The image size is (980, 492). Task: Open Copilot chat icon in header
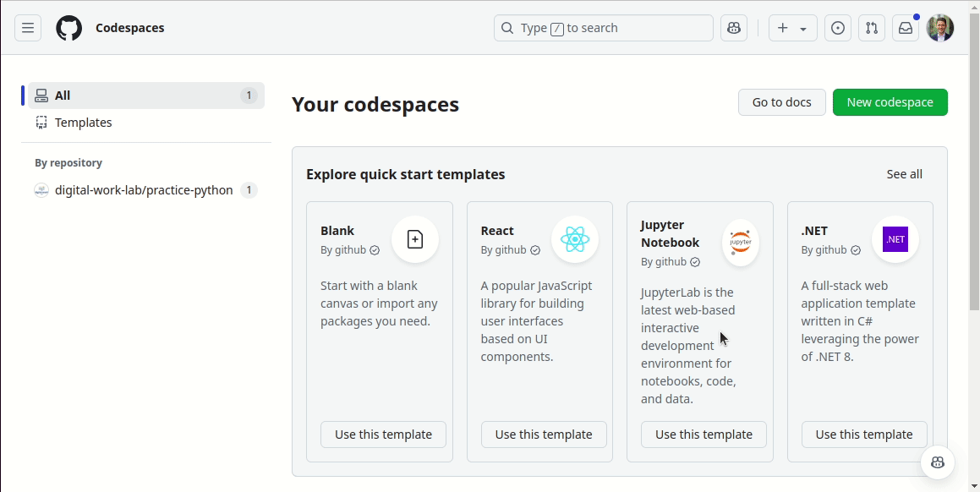pos(734,28)
